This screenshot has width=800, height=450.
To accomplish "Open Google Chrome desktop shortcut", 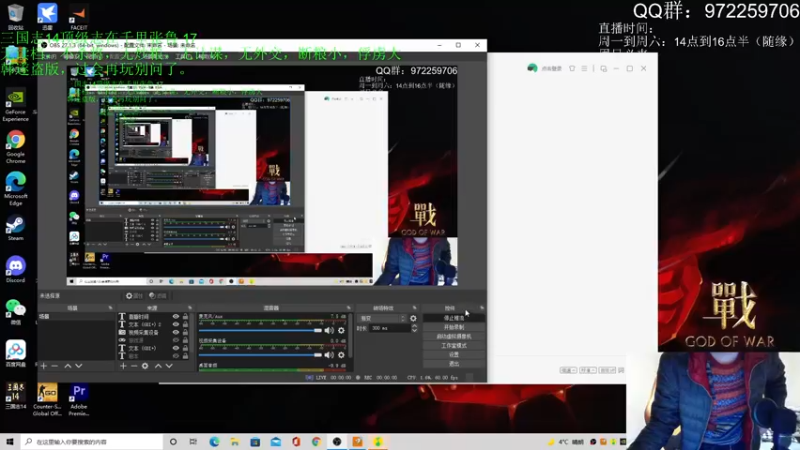I will tap(15, 146).
